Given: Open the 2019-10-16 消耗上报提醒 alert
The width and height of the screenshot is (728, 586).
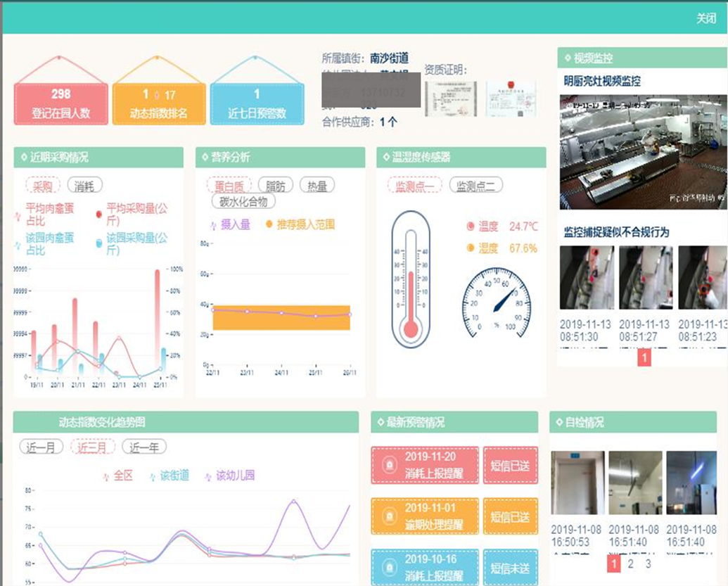Looking at the screenshot, I should pyautogui.click(x=425, y=567).
